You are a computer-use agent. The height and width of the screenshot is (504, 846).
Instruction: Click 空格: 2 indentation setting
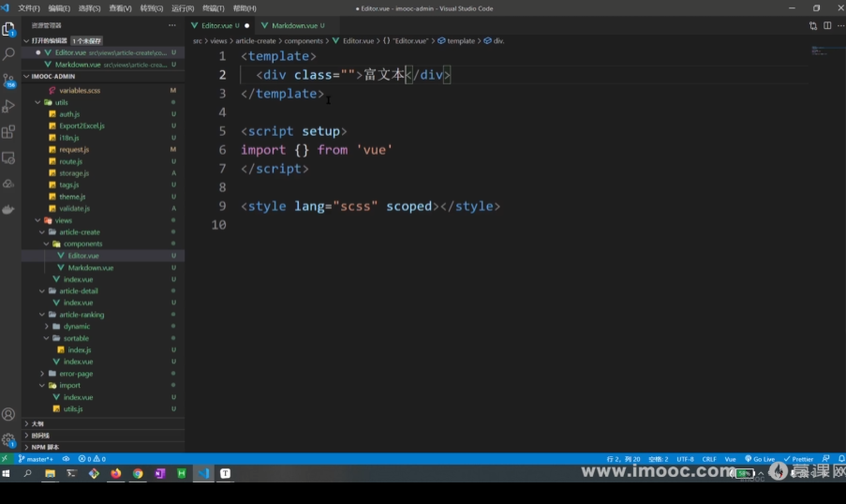659,459
